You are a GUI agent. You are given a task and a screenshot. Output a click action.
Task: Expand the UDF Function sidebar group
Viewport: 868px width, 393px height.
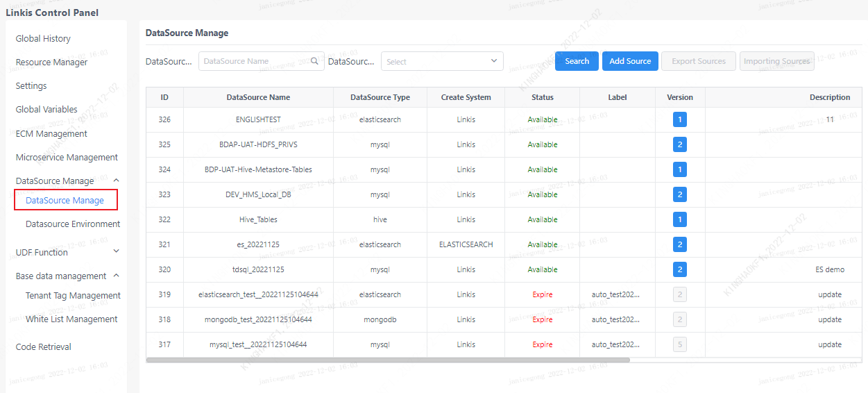tap(116, 251)
